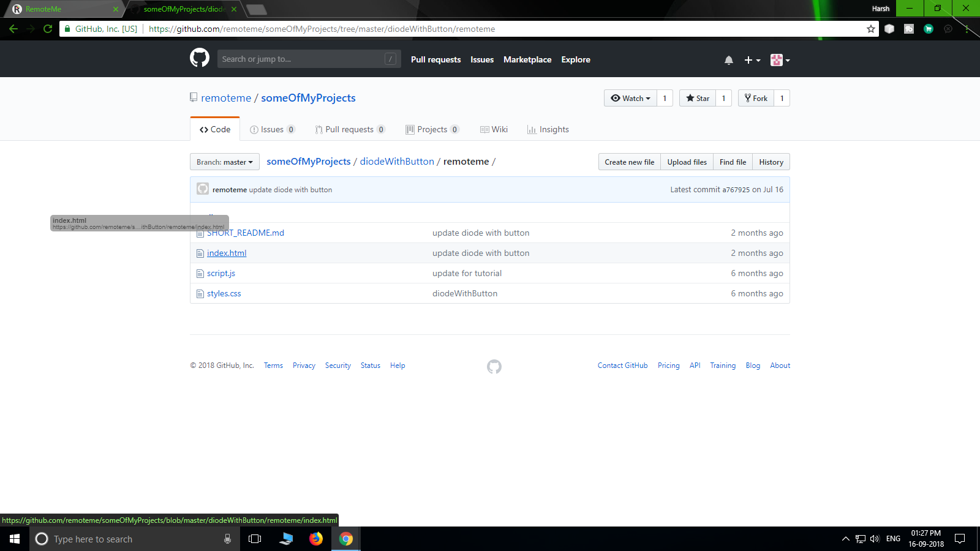Click someOfMyProjects repository title link
980x551 pixels.
[308, 98]
